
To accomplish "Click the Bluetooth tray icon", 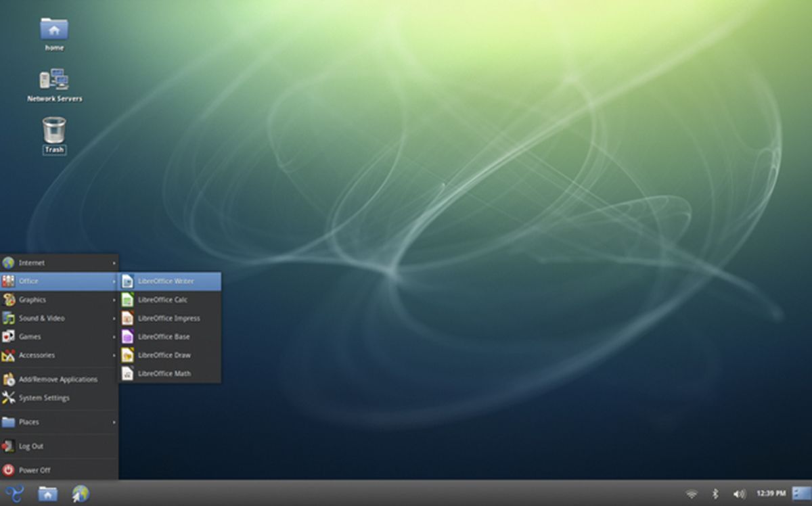I will pyautogui.click(x=715, y=494).
